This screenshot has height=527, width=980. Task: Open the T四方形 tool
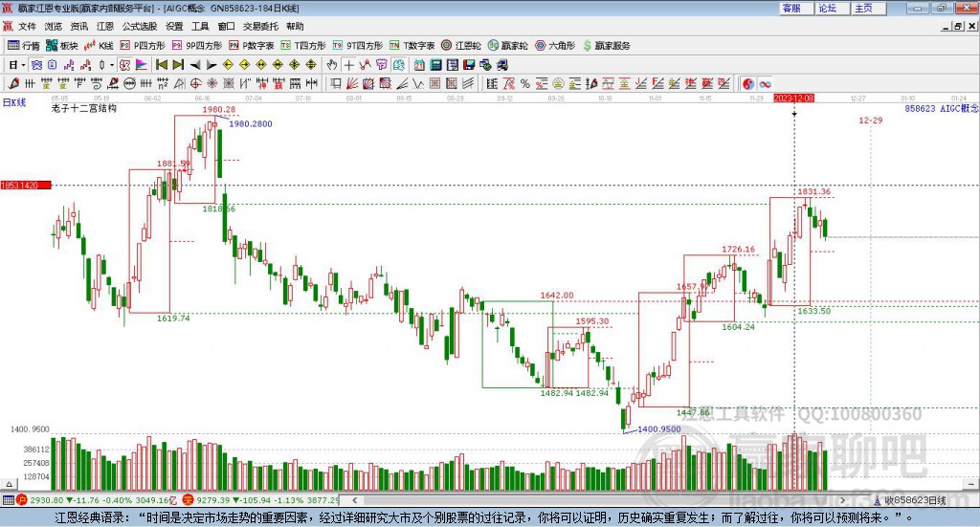[x=303, y=46]
